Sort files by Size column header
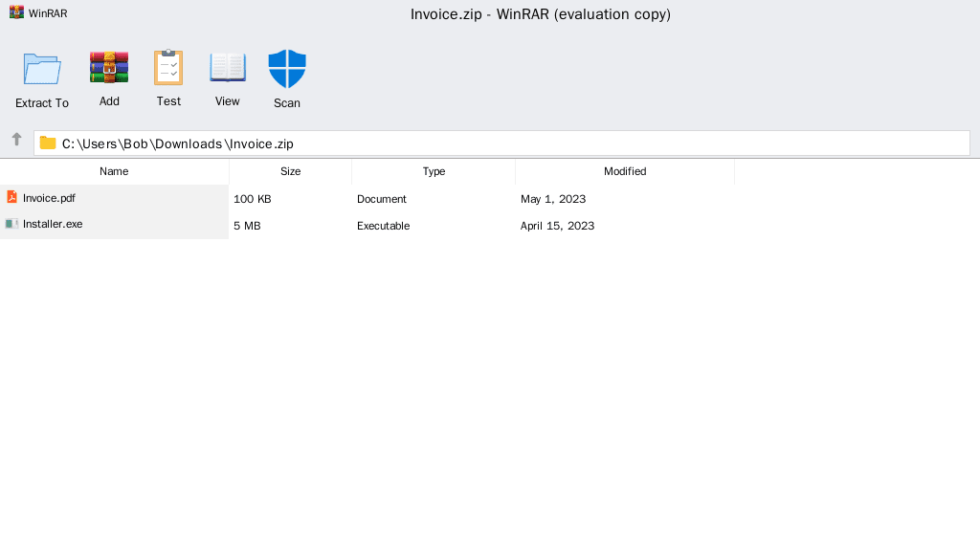Screen dimensions: 980x551 pos(290,171)
